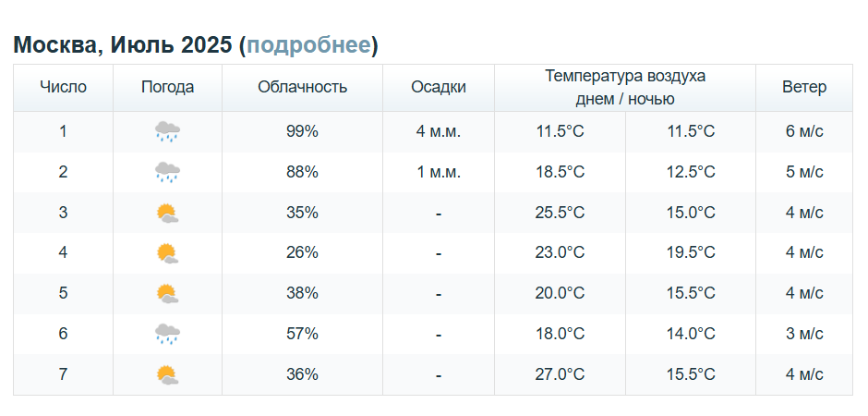The width and height of the screenshot is (868, 416).
Task: Click the 99% cloudiness value
Action: [x=302, y=132]
